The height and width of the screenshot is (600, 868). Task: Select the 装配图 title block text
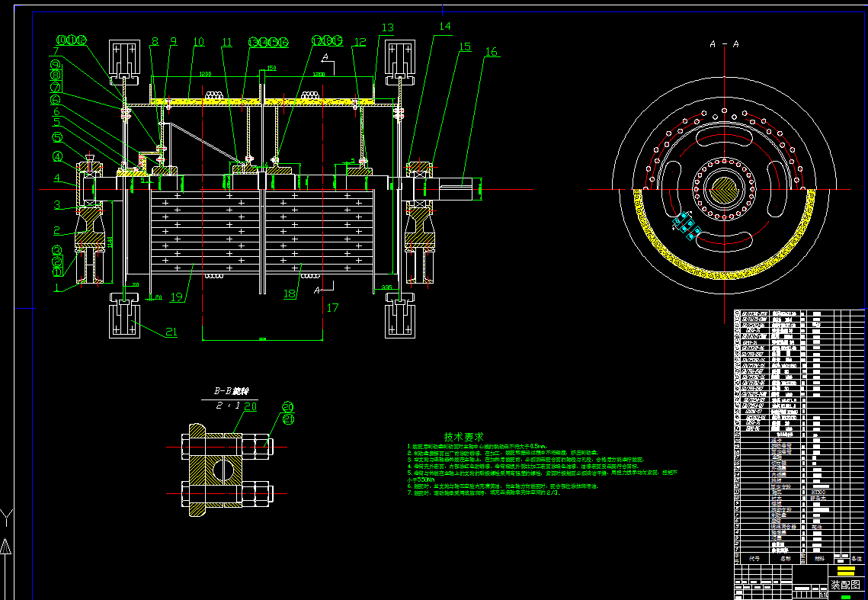coord(845,585)
